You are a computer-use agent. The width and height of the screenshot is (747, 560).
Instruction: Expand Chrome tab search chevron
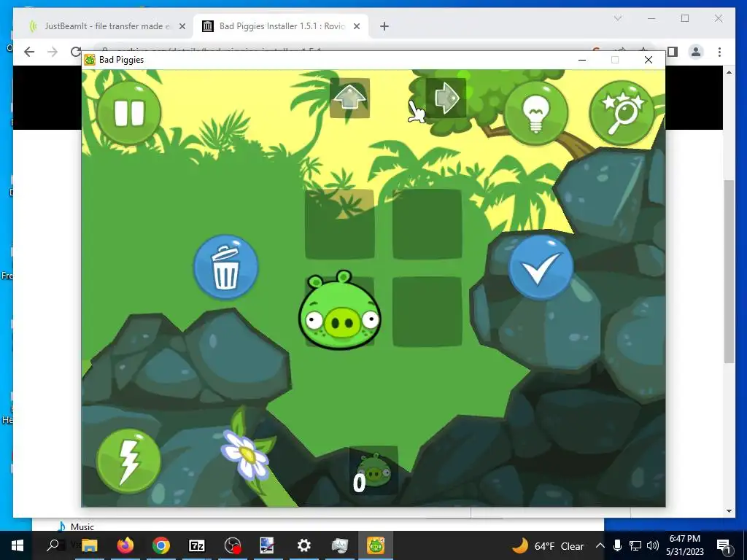[618, 18]
